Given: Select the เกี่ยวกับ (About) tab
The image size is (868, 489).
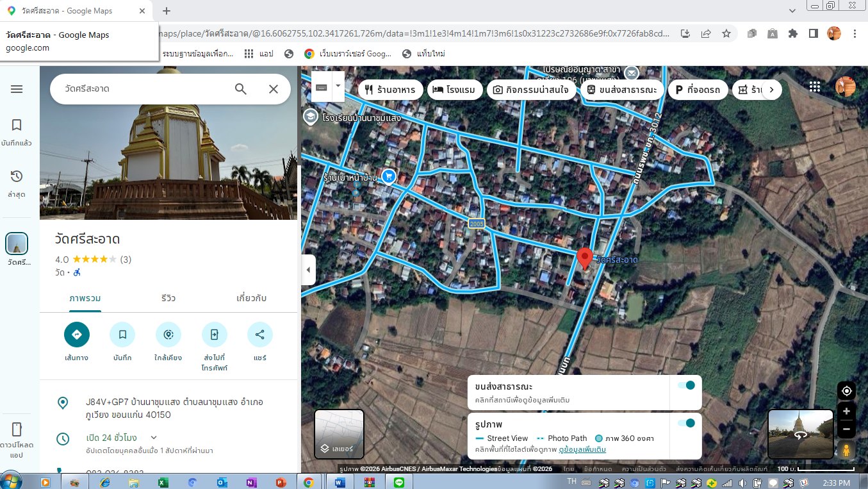Looking at the screenshot, I should pyautogui.click(x=252, y=299).
